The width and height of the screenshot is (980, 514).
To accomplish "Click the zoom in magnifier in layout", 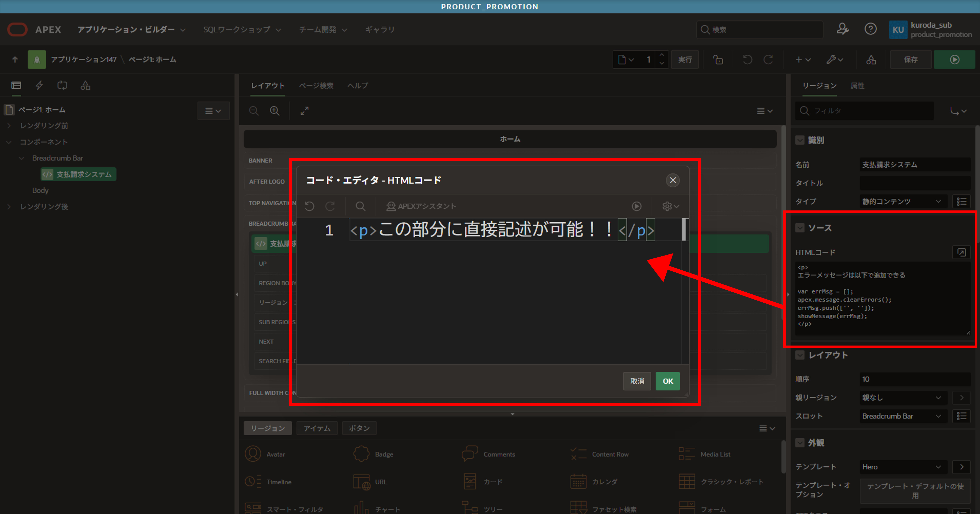I will click(274, 111).
